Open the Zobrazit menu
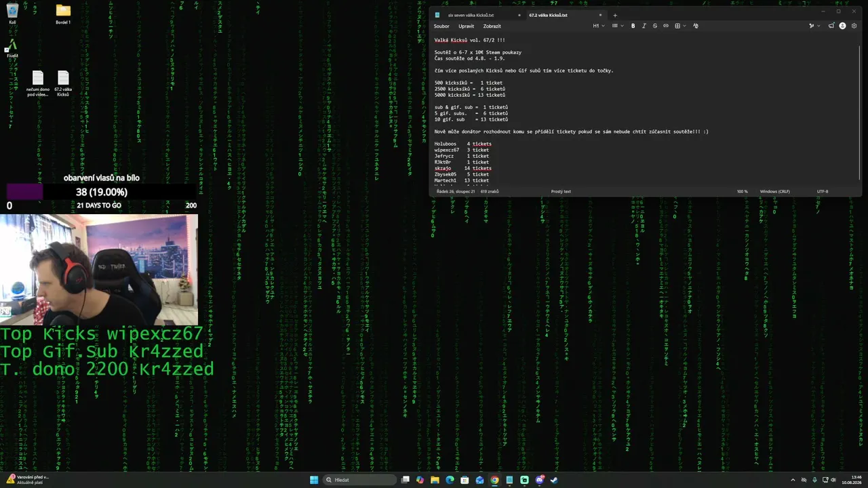 (x=492, y=26)
